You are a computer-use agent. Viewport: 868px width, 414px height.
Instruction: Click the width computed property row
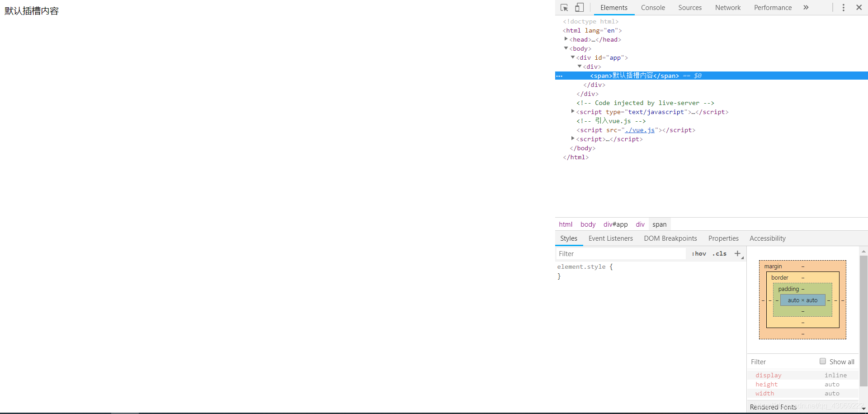(x=802, y=393)
